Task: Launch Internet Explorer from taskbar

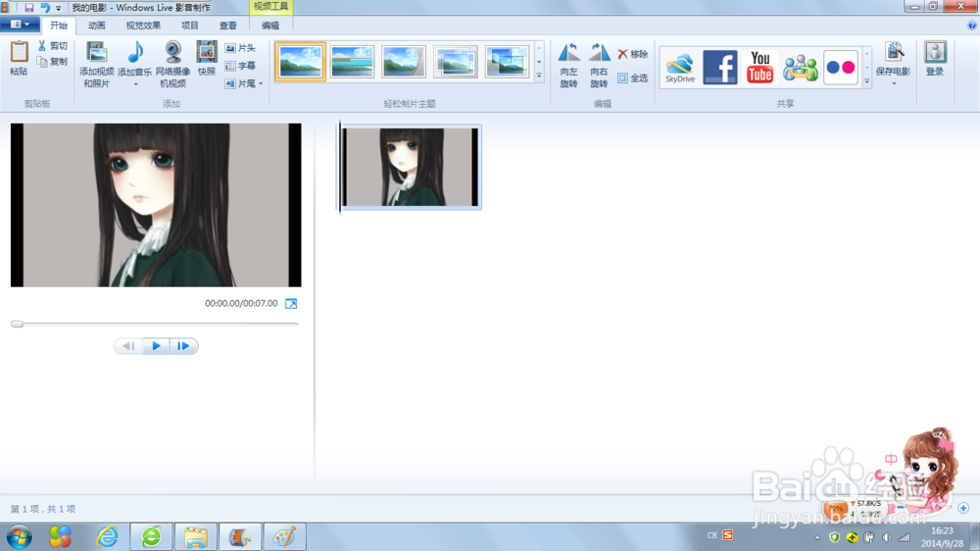Action: [107, 536]
